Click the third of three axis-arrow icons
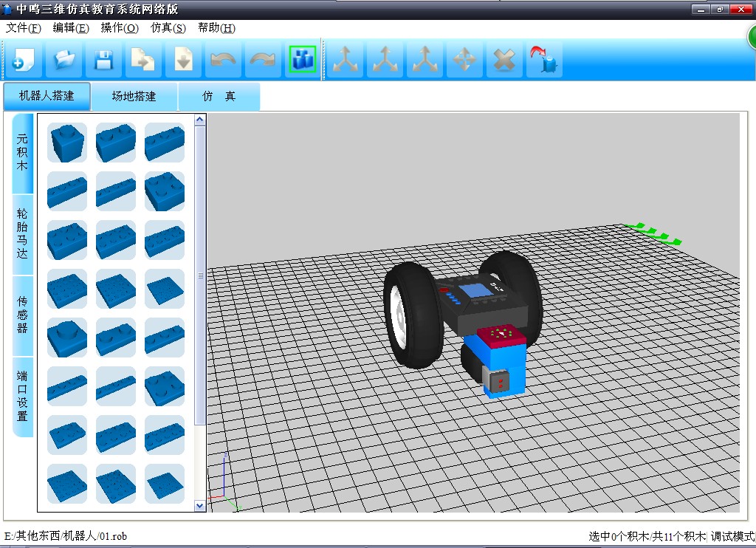This screenshot has width=756, height=548. click(x=425, y=60)
